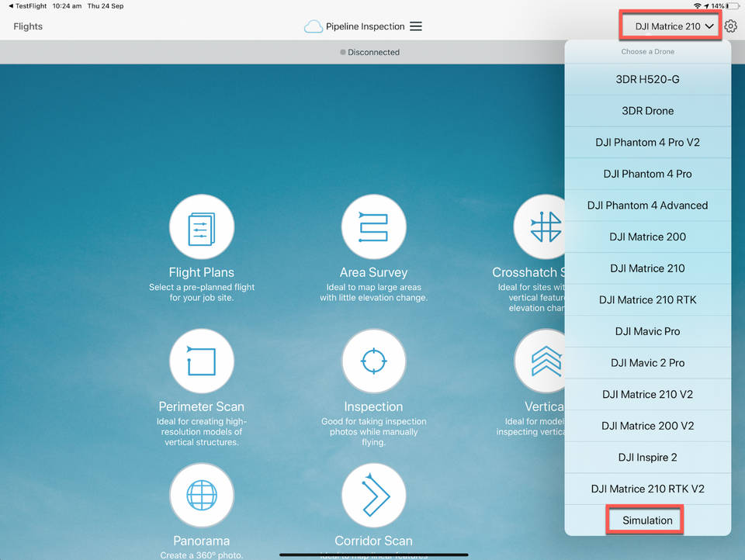This screenshot has height=560, width=745.
Task: Open the Panorama globe icon
Action: (202, 495)
